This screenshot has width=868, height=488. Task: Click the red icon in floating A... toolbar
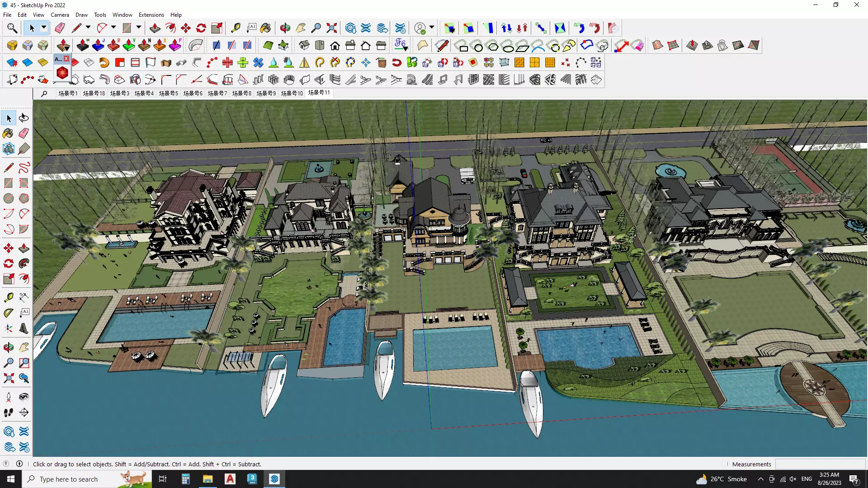pos(62,73)
